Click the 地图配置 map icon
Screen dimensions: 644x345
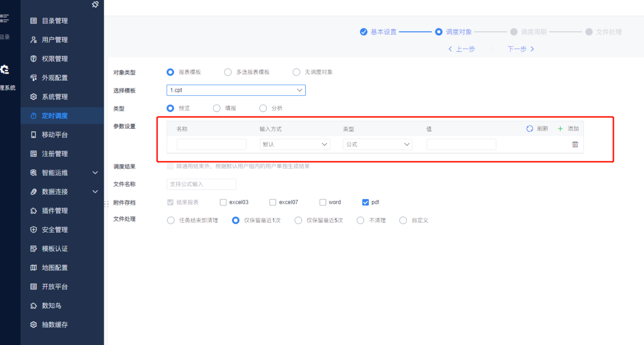click(33, 268)
